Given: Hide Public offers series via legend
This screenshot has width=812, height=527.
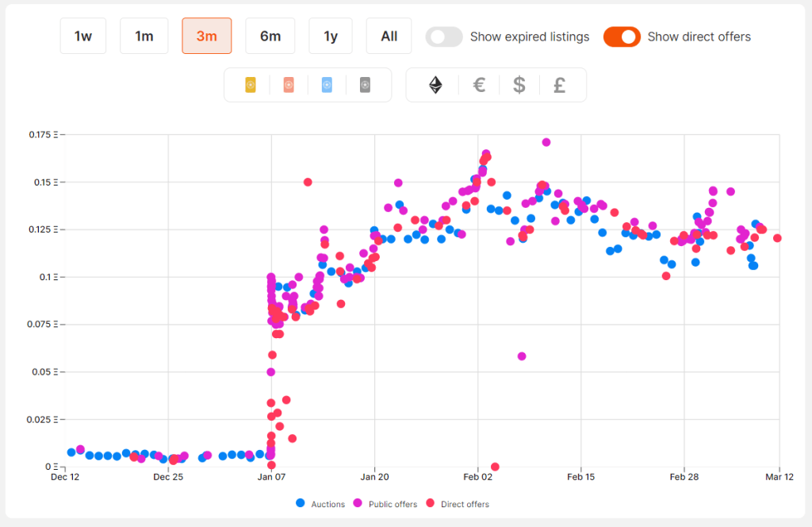Looking at the screenshot, I should click(x=385, y=504).
